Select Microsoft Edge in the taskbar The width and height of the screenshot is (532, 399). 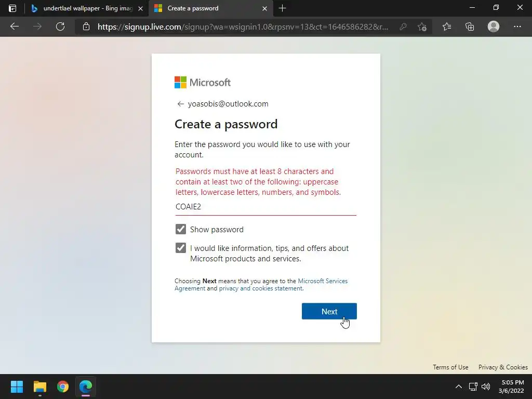coord(86,387)
